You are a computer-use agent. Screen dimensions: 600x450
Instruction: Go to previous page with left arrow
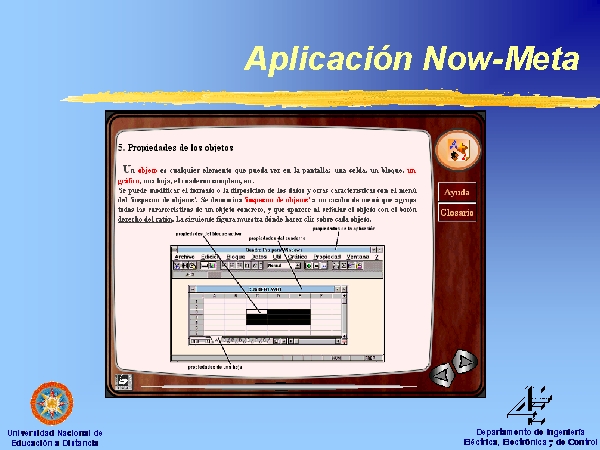click(442, 375)
